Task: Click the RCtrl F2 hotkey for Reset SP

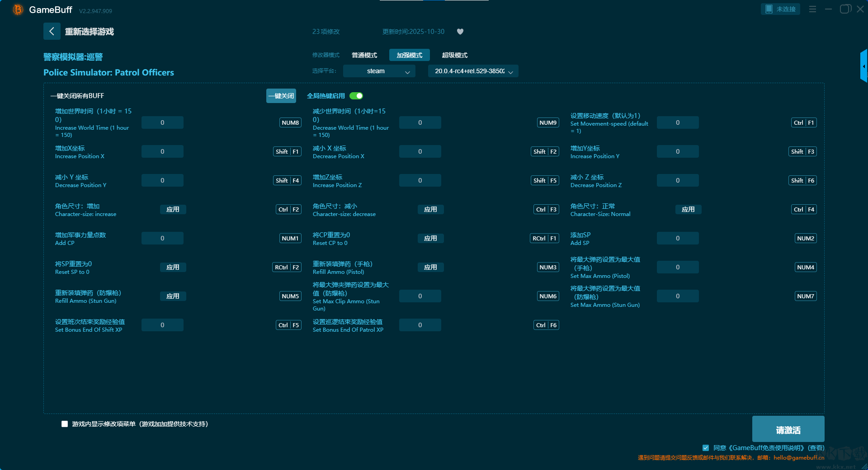Action: tap(287, 267)
